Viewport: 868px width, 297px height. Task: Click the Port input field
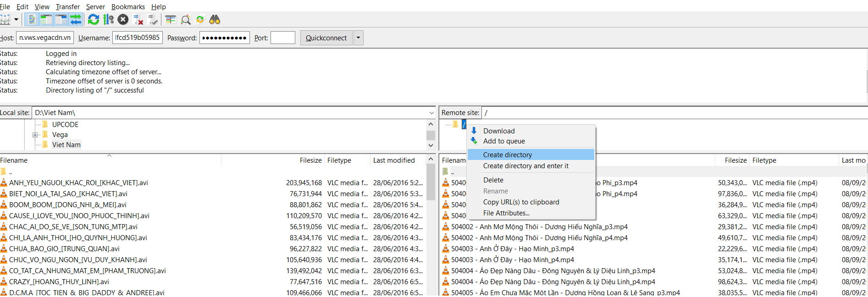pos(282,38)
